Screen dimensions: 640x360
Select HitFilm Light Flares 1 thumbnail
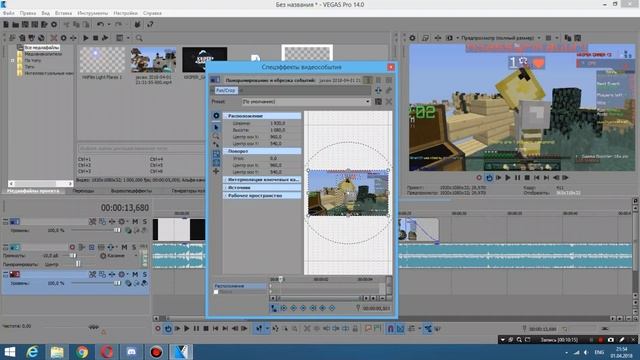(102, 60)
